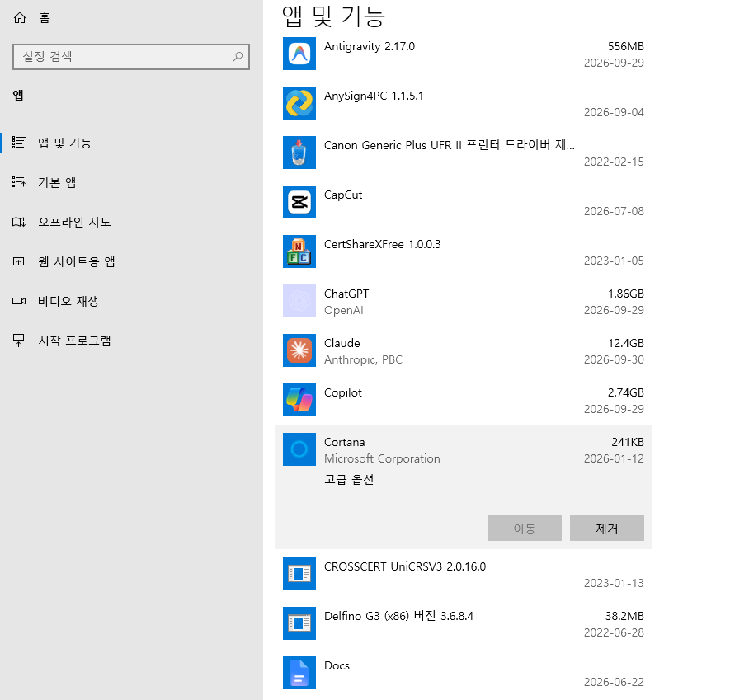The image size is (749, 700).
Task: Click the Cortana 241KB size value
Action: [628, 442]
